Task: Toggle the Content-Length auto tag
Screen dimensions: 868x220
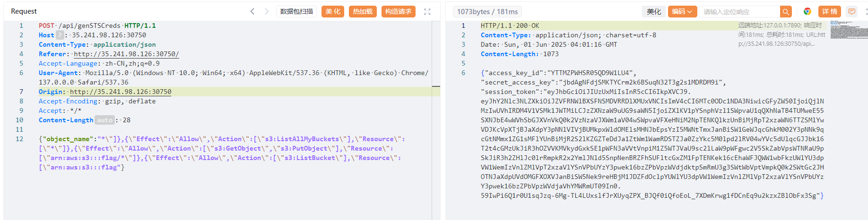Action: point(104,120)
